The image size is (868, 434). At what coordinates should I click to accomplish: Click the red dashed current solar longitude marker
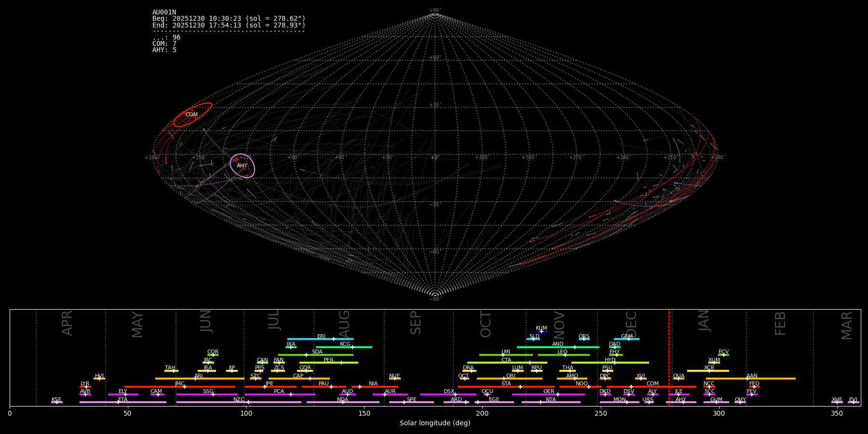pos(669,357)
